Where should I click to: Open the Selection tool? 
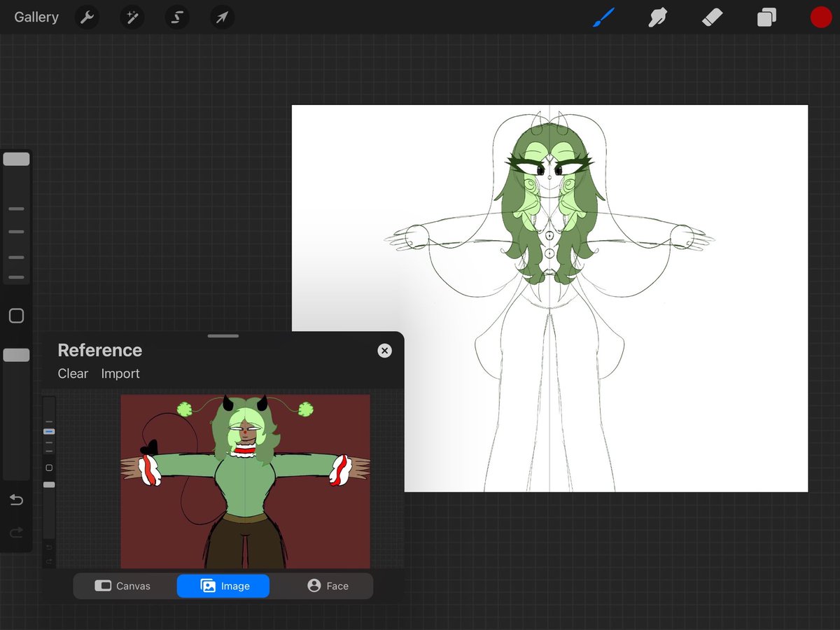coord(177,17)
